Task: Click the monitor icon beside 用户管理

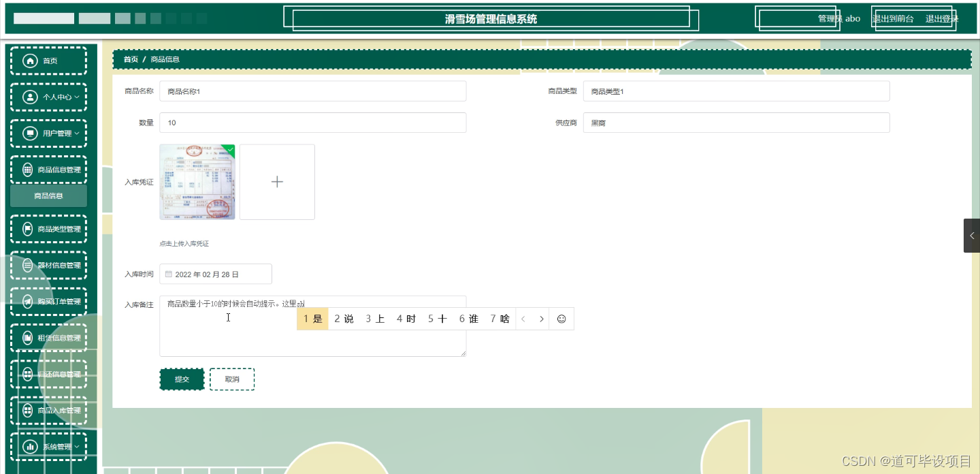Action: pos(30,133)
